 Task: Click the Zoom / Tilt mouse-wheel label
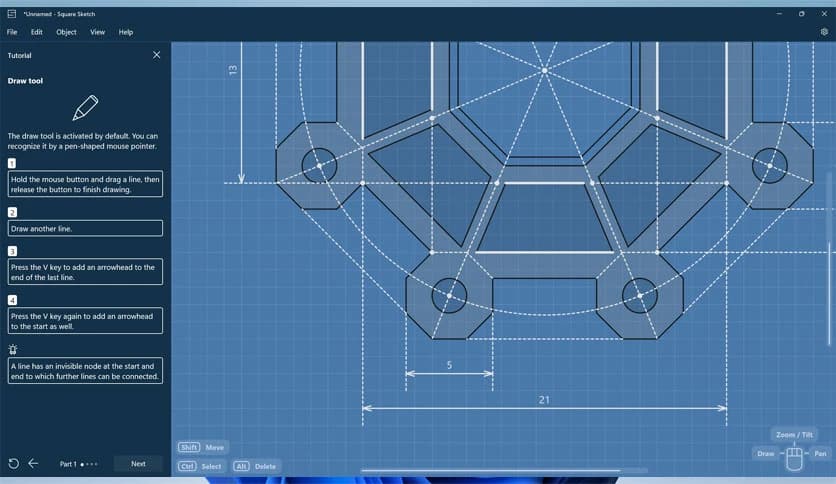coord(794,434)
